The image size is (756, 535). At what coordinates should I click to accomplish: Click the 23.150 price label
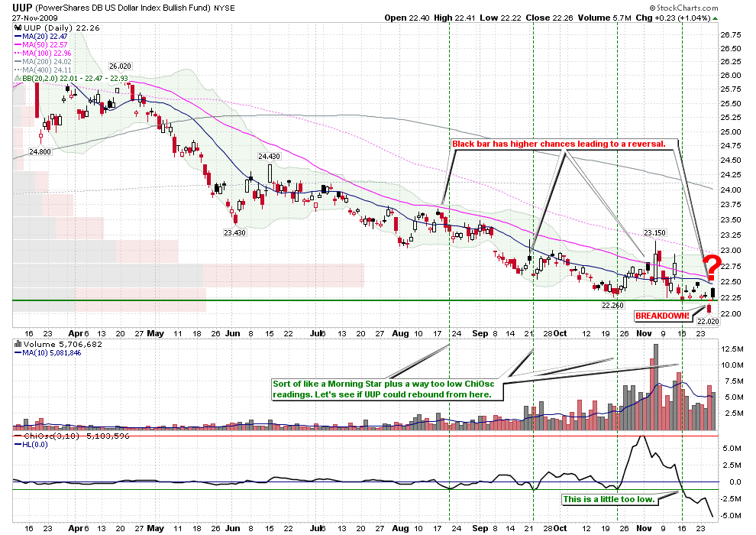[654, 232]
